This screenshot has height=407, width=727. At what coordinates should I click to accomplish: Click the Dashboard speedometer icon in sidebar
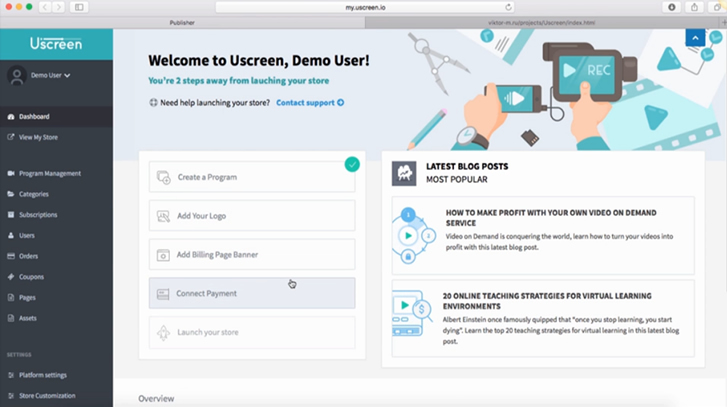11,117
